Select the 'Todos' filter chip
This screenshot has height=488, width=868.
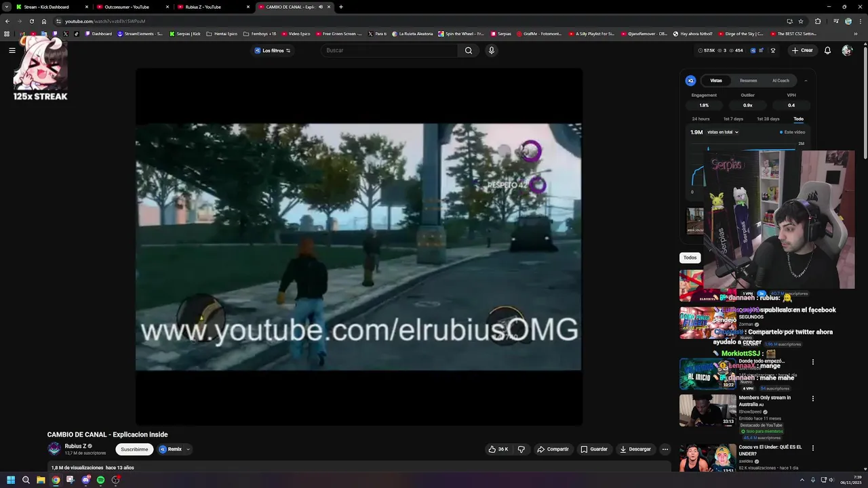tap(690, 258)
